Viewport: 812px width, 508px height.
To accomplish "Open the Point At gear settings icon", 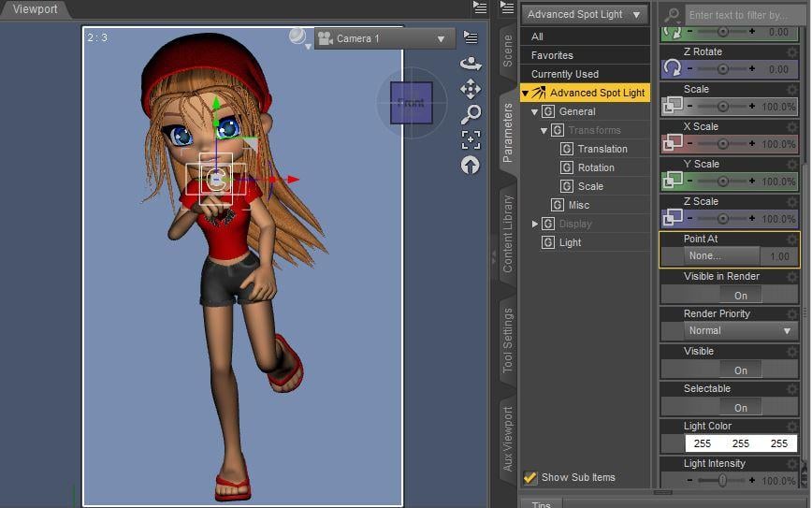I will pos(791,239).
